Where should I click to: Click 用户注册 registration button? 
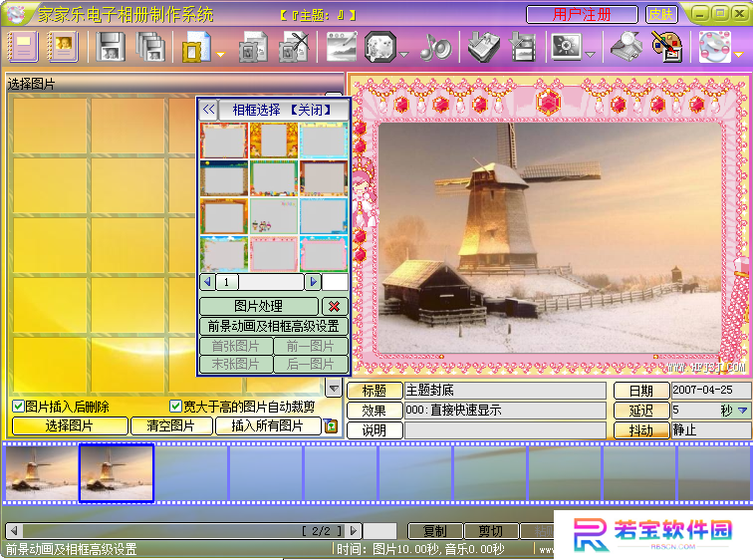pyautogui.click(x=582, y=14)
